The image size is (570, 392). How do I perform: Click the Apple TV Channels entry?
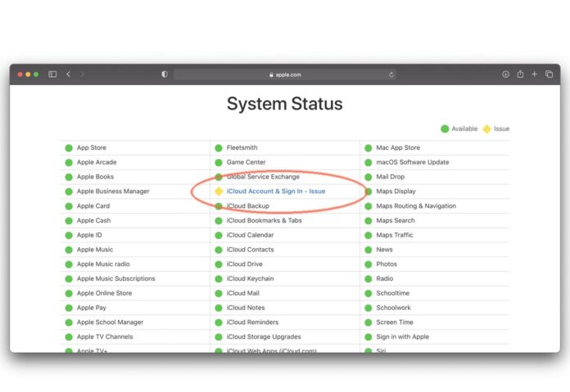tap(105, 337)
